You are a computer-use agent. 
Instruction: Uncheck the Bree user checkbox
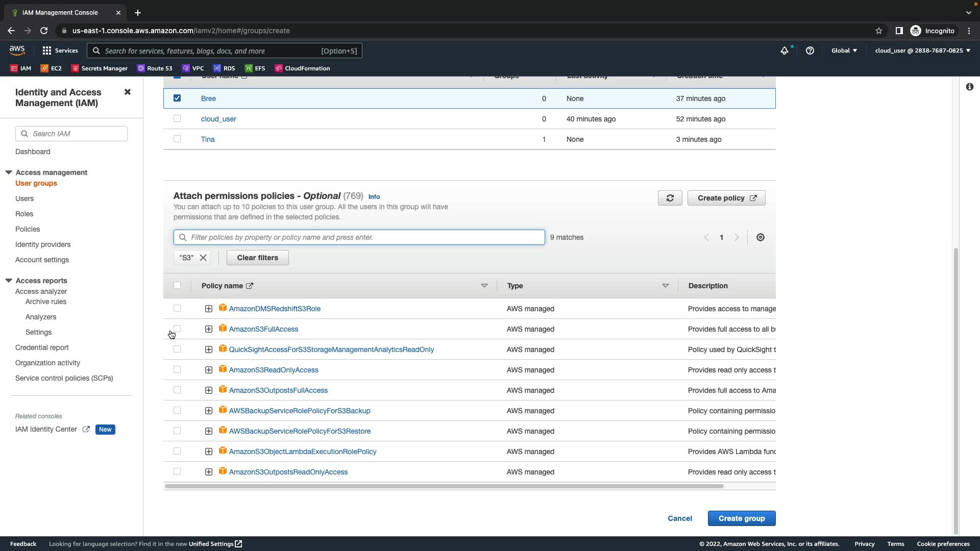(x=177, y=98)
